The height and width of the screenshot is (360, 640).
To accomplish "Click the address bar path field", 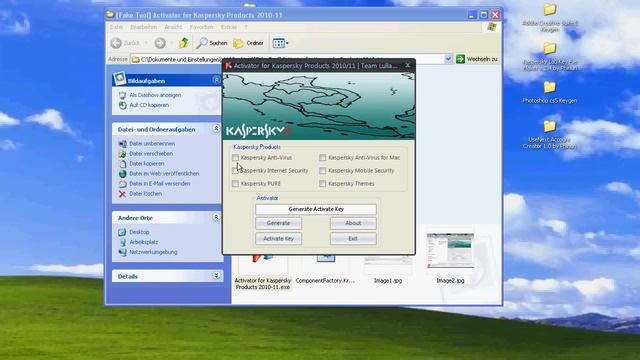I will 291,59.
